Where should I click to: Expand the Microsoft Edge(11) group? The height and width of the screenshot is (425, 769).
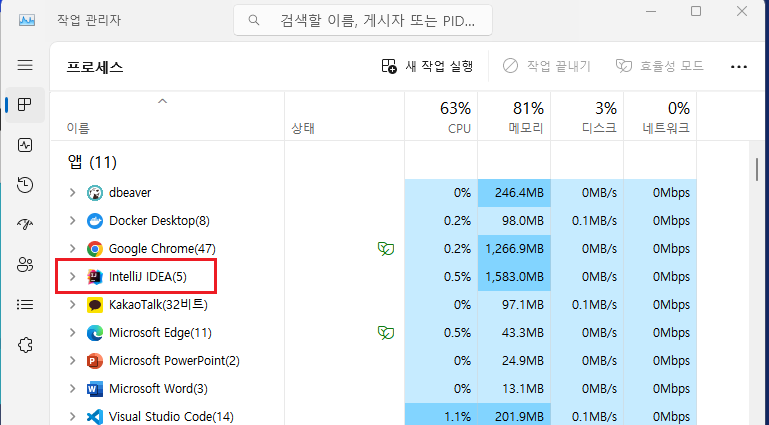(x=73, y=333)
